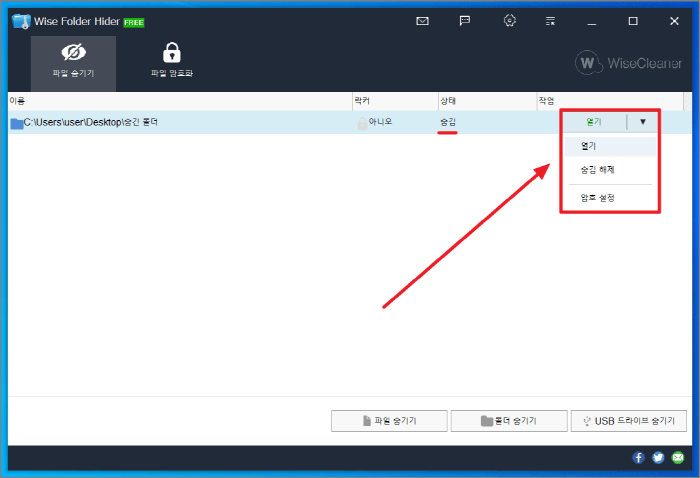This screenshot has height=478, width=700.
Task: Switch to the 파일 숨기기 tab
Action: [73, 63]
